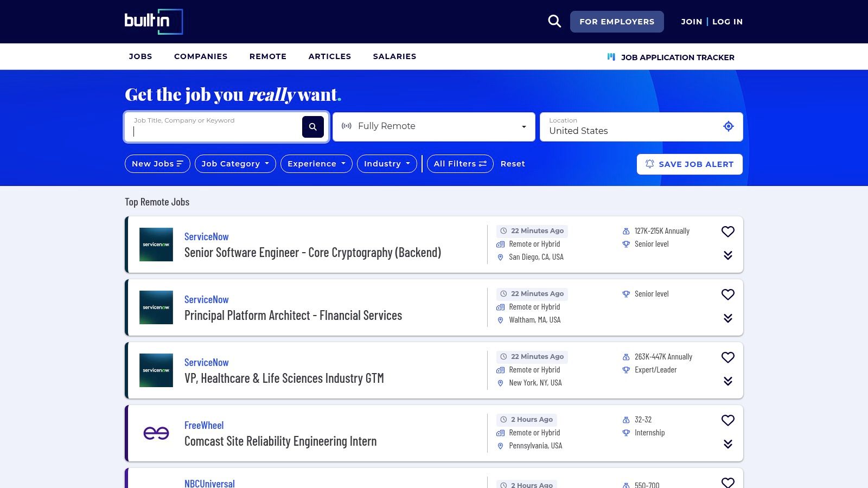Expand Principal Platform Architect job details
The height and width of the screenshot is (488, 868).
point(728,318)
